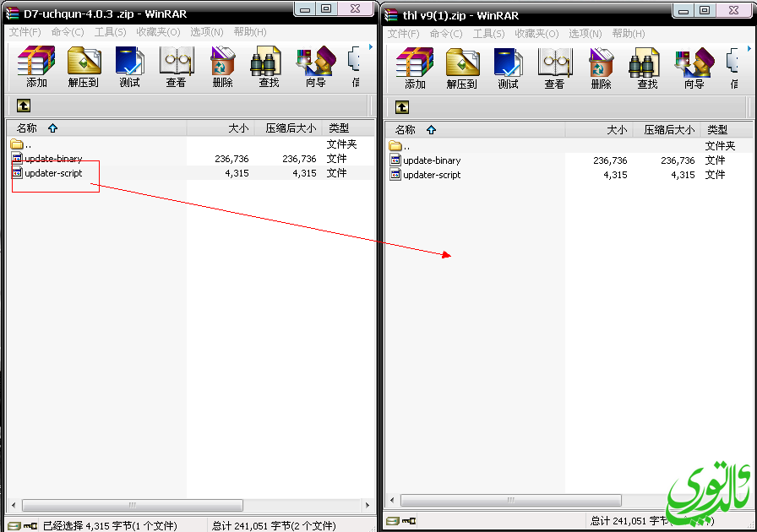Select parent folder ".." in thl v9(1) window

pyautogui.click(x=400, y=146)
